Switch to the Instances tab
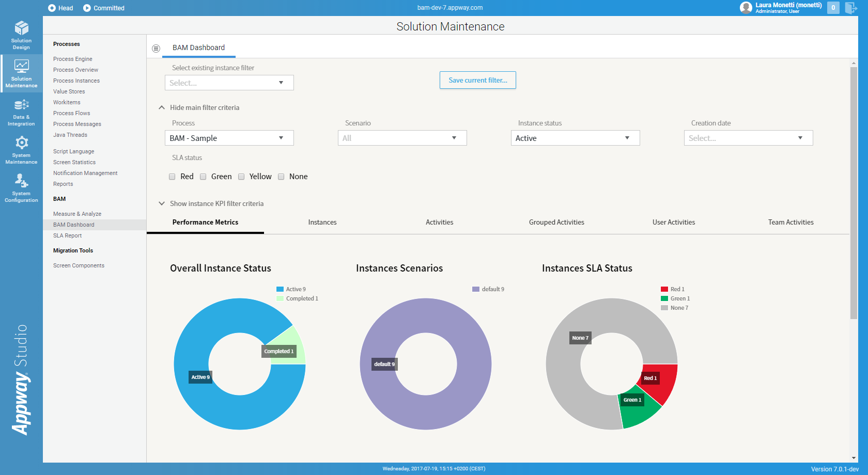The width and height of the screenshot is (868, 475). pyautogui.click(x=322, y=222)
